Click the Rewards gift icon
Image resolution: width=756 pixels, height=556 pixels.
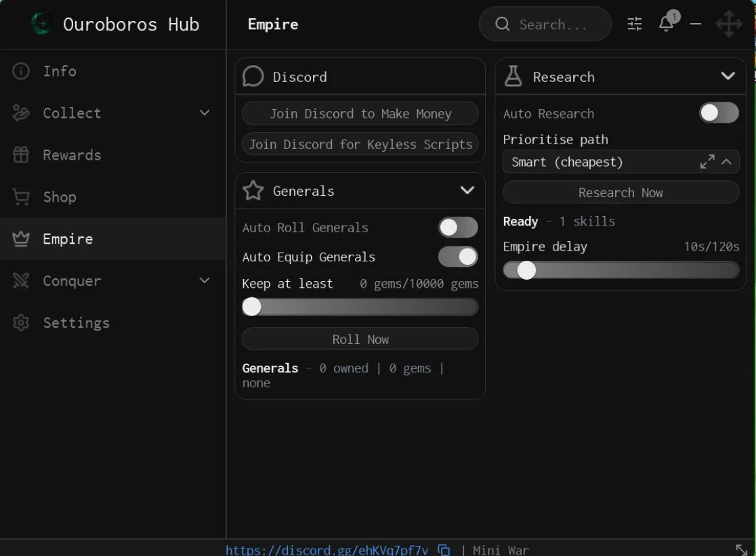[21, 154]
